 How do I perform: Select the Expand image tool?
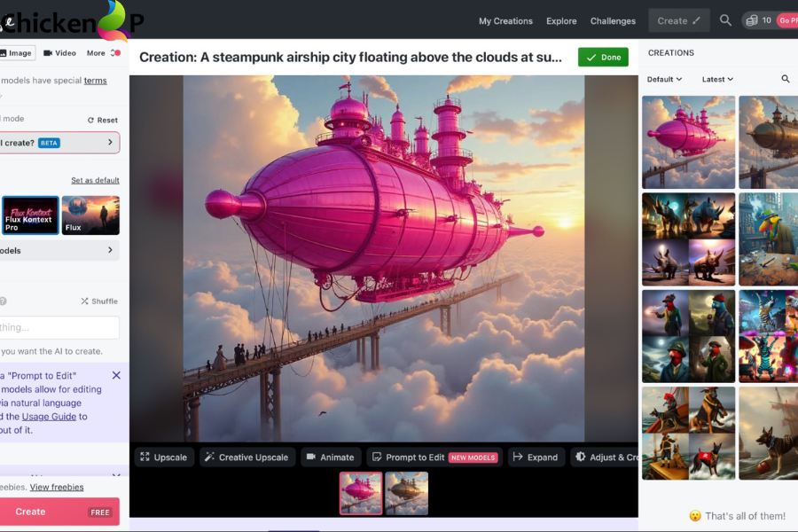point(536,457)
